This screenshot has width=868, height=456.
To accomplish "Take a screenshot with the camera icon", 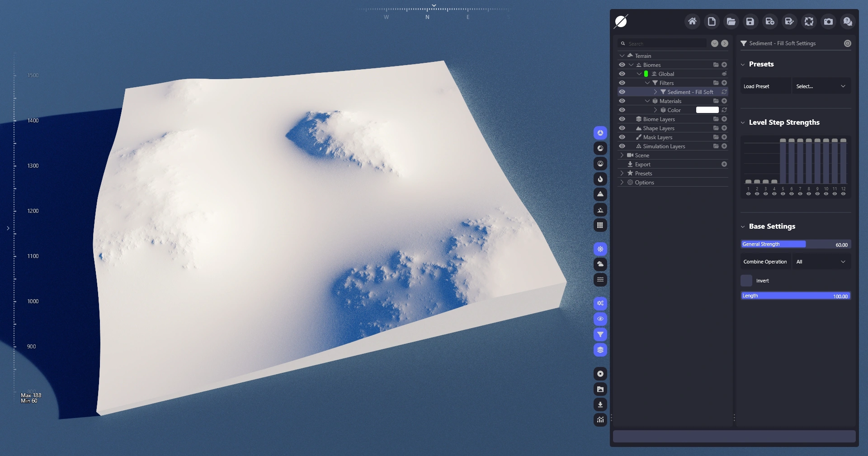I will (828, 21).
